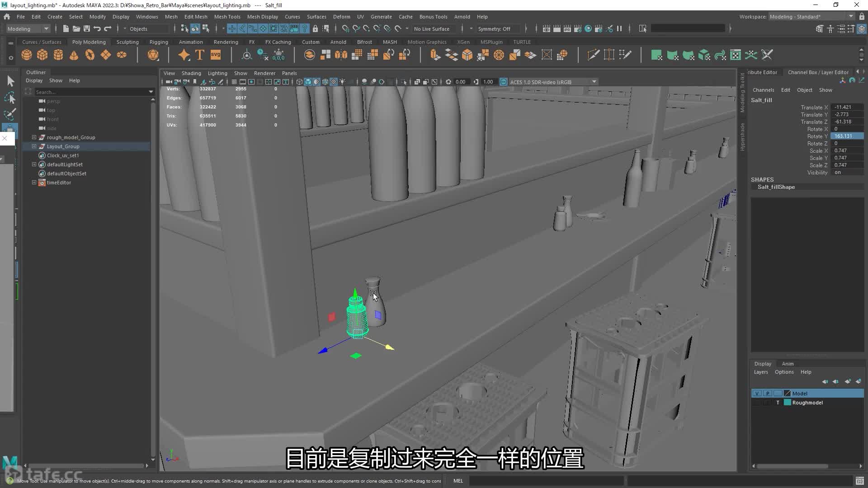The height and width of the screenshot is (488, 868).
Task: Open the ACES 1.0 SDR-video view transform dropdown
Action: point(553,82)
